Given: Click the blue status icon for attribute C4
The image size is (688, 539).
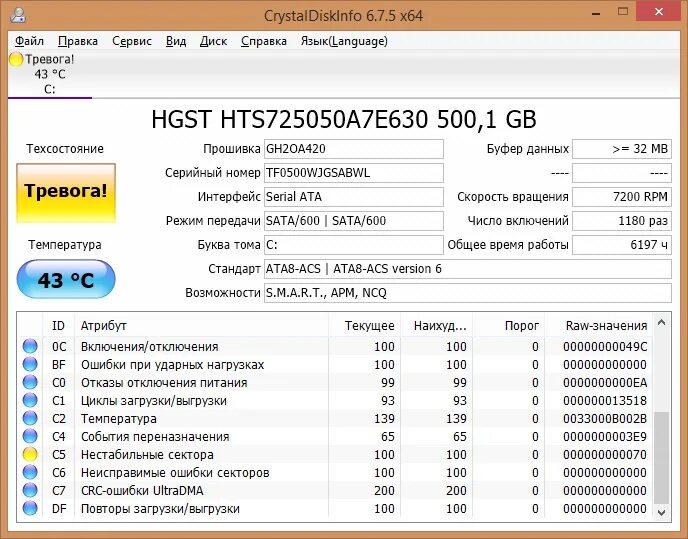Looking at the screenshot, I should click(x=30, y=436).
